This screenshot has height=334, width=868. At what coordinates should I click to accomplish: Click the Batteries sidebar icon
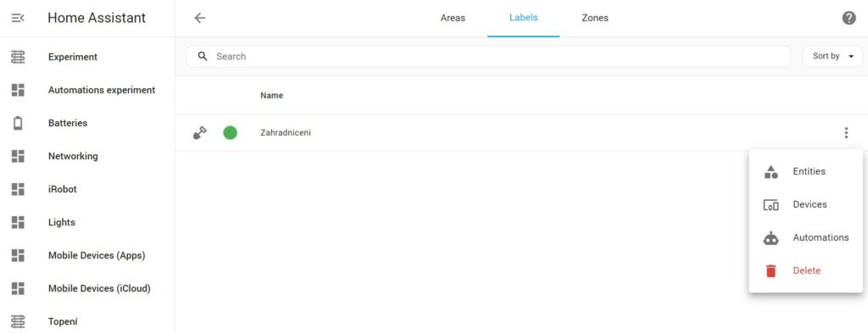pos(18,123)
